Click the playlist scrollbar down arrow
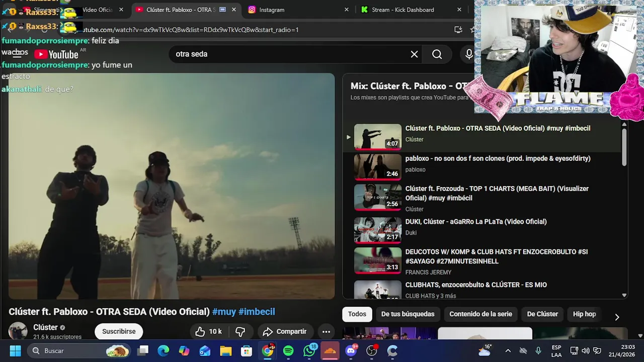This screenshot has height=362, width=644. click(624, 296)
